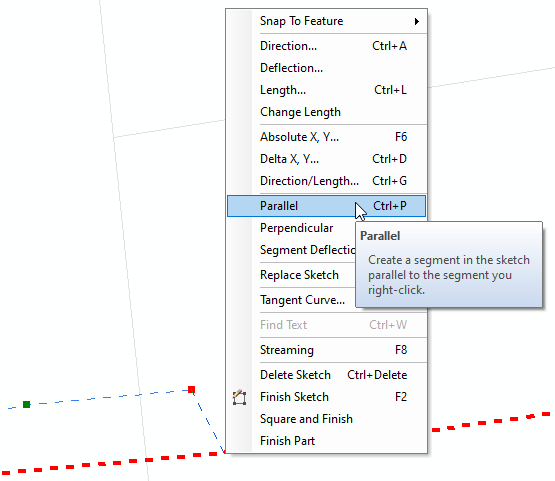This screenshot has height=481, width=555.
Task: Expand the Snap To Feature submenu arrow
Action: tap(417, 21)
